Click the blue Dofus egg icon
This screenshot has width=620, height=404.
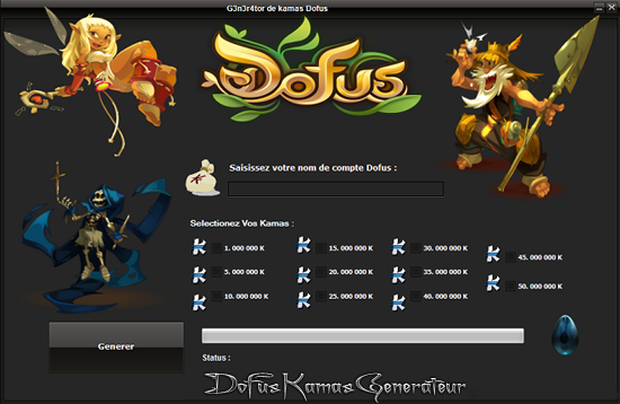coord(565,335)
